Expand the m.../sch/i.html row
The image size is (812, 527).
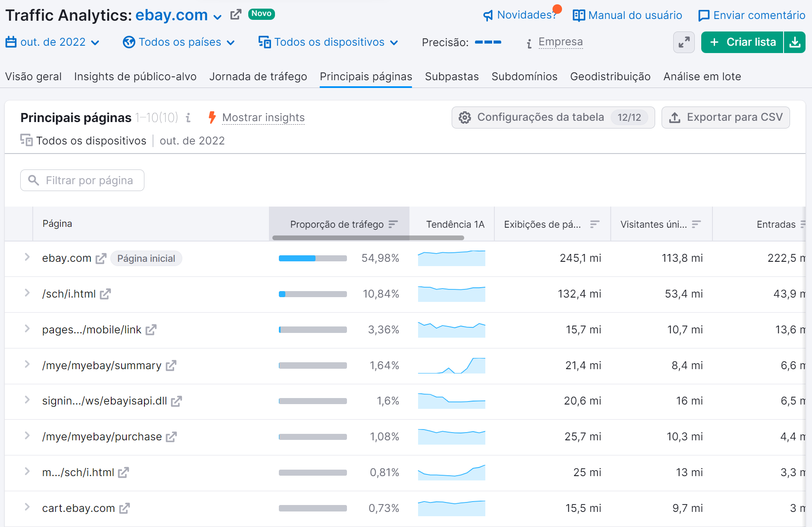point(27,471)
